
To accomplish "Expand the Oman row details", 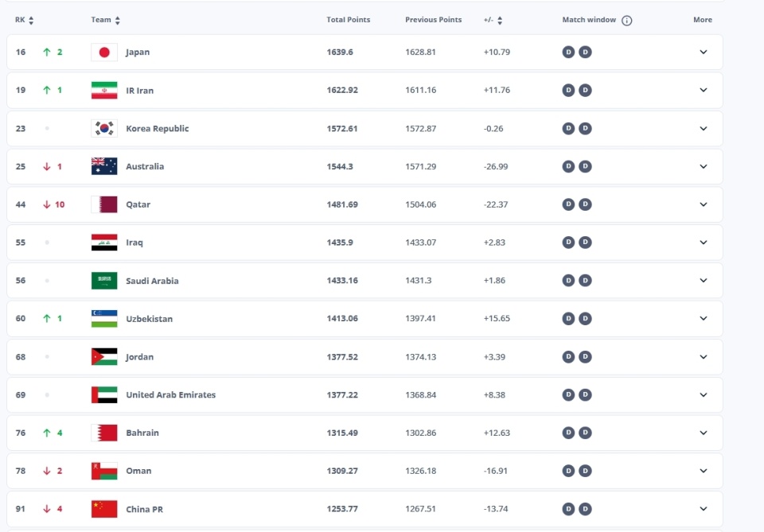I will click(x=703, y=471).
